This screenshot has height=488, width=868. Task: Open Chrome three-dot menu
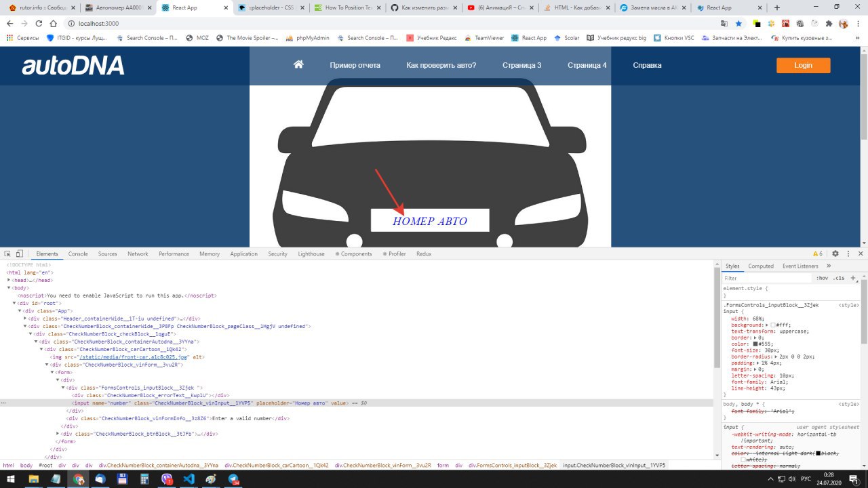tap(859, 23)
